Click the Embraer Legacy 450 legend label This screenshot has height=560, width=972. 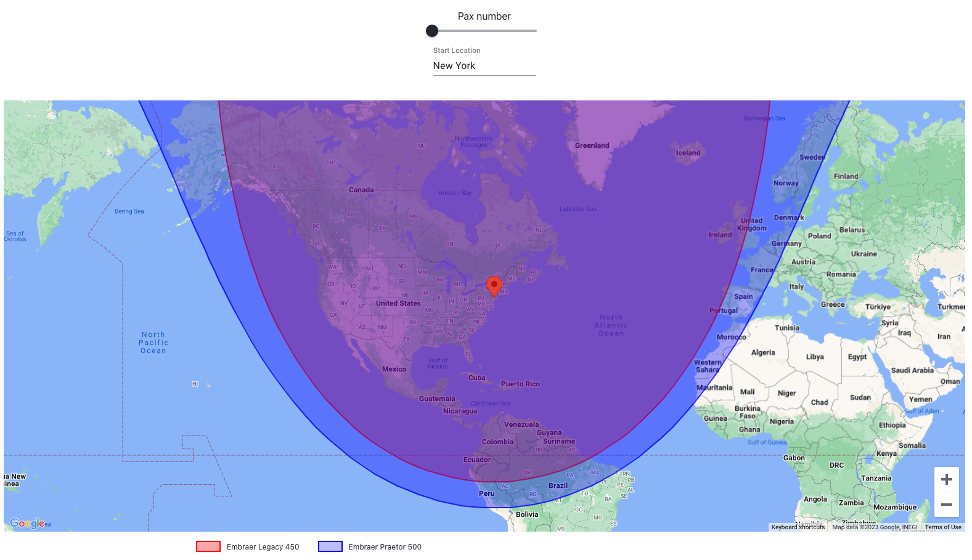coord(263,547)
